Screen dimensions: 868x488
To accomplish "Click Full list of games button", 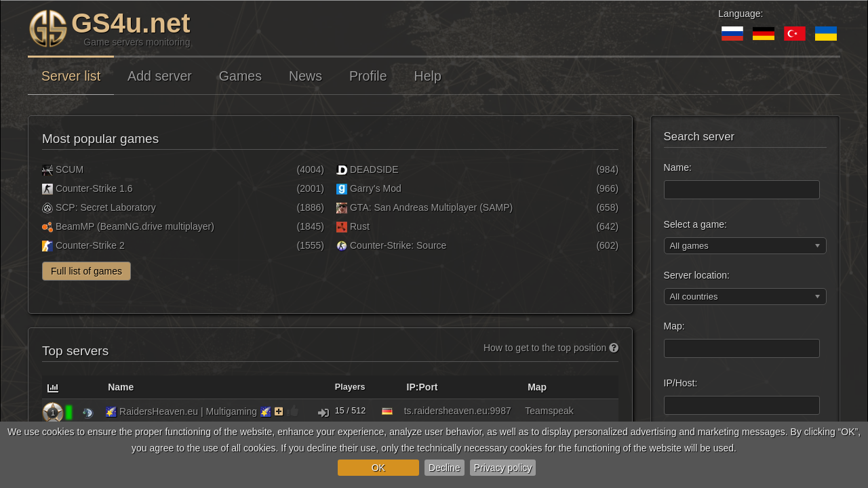I will [86, 271].
